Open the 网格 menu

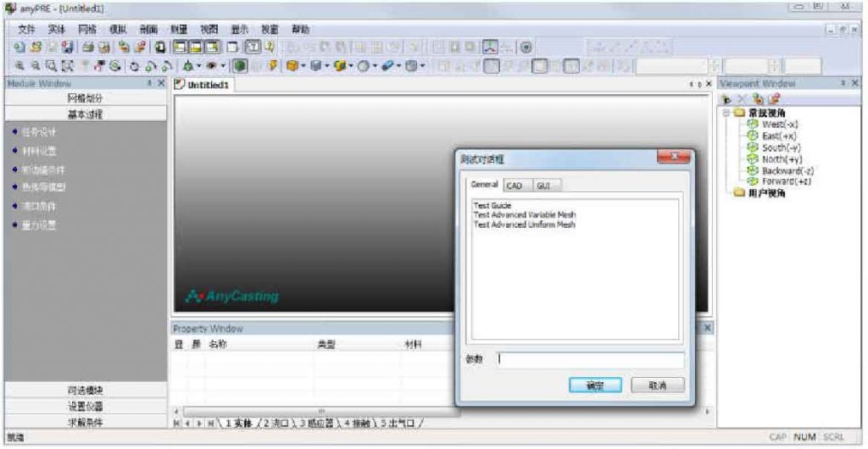pyautogui.click(x=87, y=30)
